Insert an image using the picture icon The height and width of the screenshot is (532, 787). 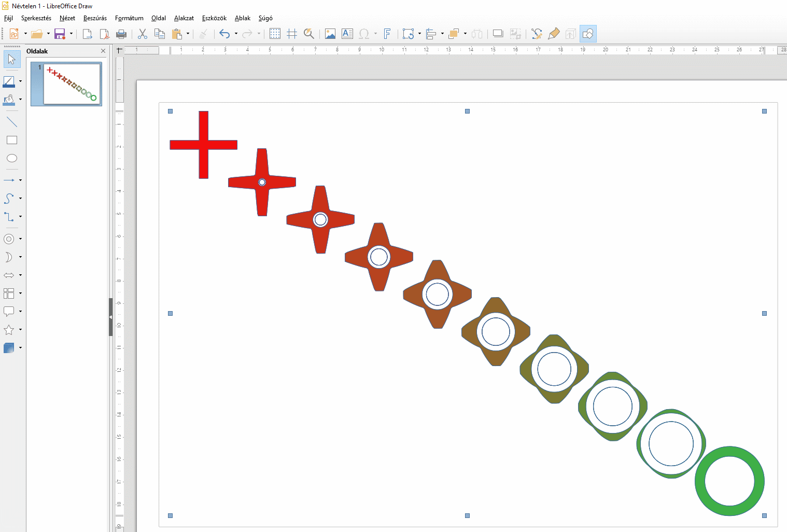coord(330,34)
